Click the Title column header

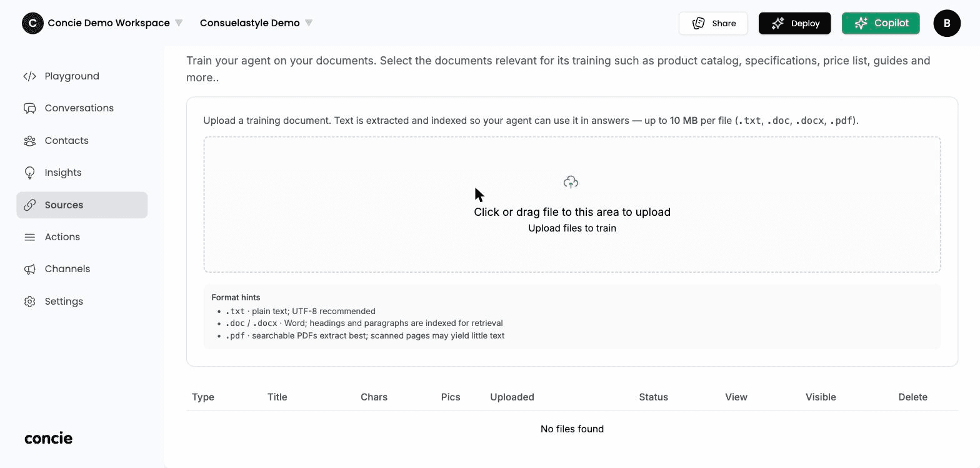pyautogui.click(x=277, y=397)
